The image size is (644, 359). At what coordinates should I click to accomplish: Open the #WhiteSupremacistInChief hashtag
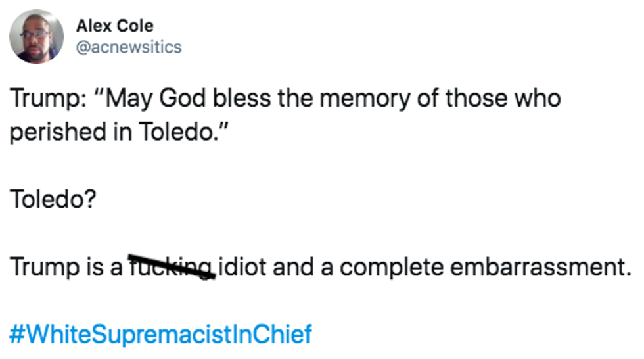coord(160,334)
